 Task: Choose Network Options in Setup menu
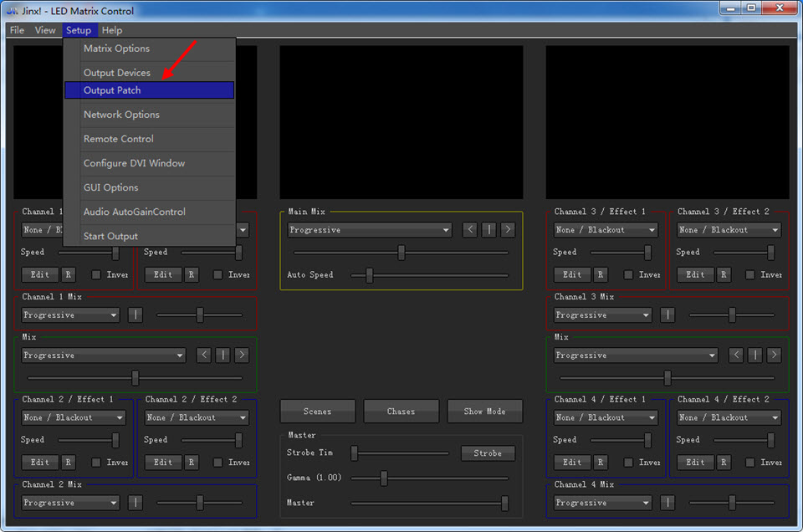(x=150, y=115)
